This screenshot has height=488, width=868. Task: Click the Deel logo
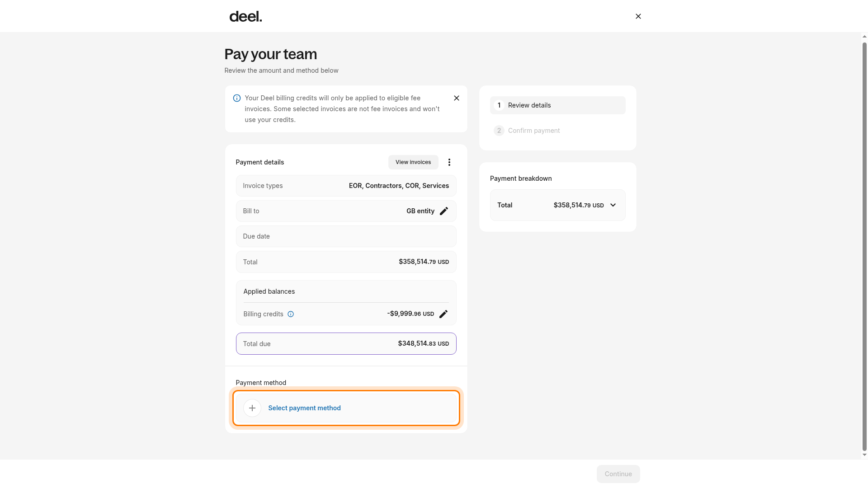(245, 17)
